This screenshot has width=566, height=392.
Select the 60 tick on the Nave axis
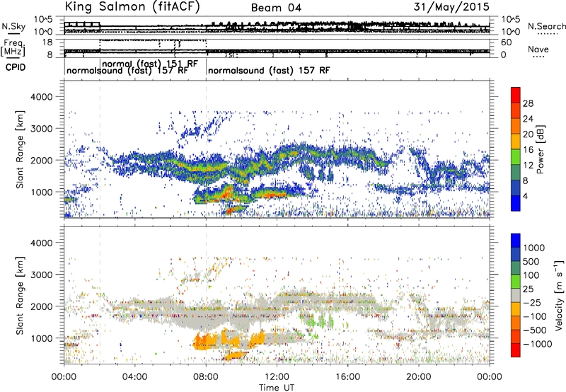pyautogui.click(x=507, y=42)
